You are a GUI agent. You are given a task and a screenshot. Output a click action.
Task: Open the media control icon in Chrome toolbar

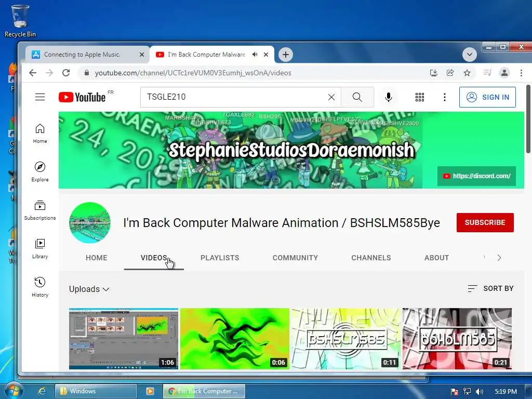click(x=487, y=73)
